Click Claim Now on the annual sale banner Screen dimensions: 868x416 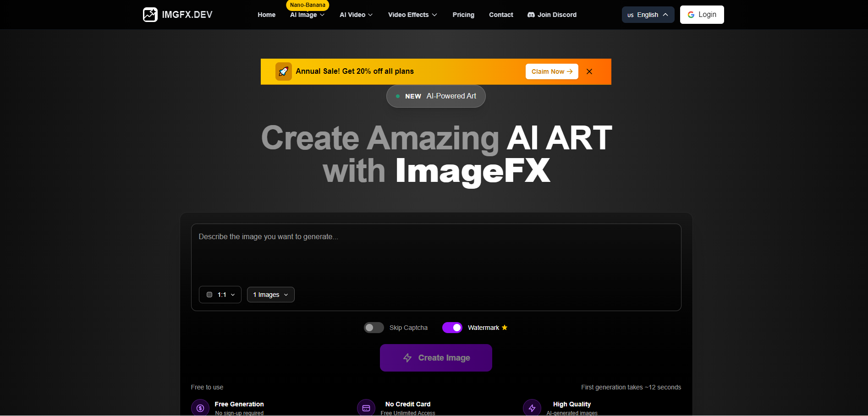click(x=551, y=71)
